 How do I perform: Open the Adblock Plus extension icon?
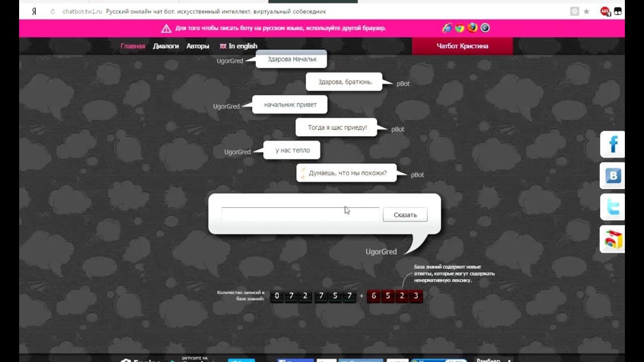pos(606,12)
